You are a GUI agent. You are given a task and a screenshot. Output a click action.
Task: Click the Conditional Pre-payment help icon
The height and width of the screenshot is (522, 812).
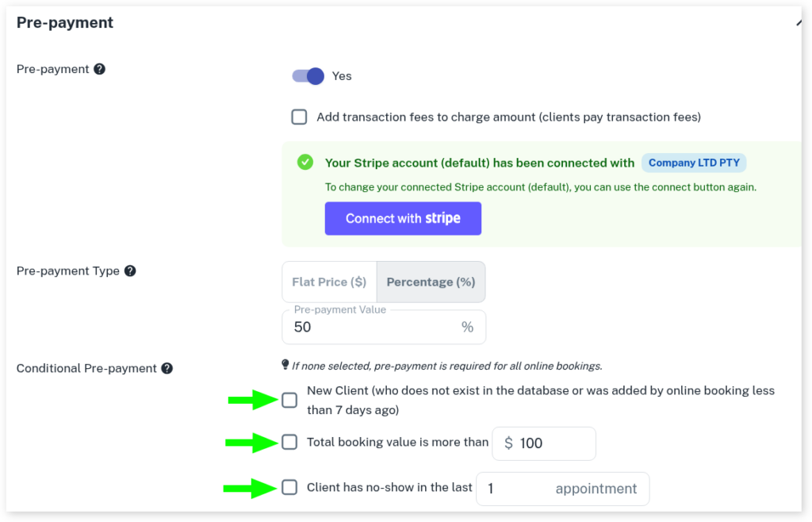(167, 368)
